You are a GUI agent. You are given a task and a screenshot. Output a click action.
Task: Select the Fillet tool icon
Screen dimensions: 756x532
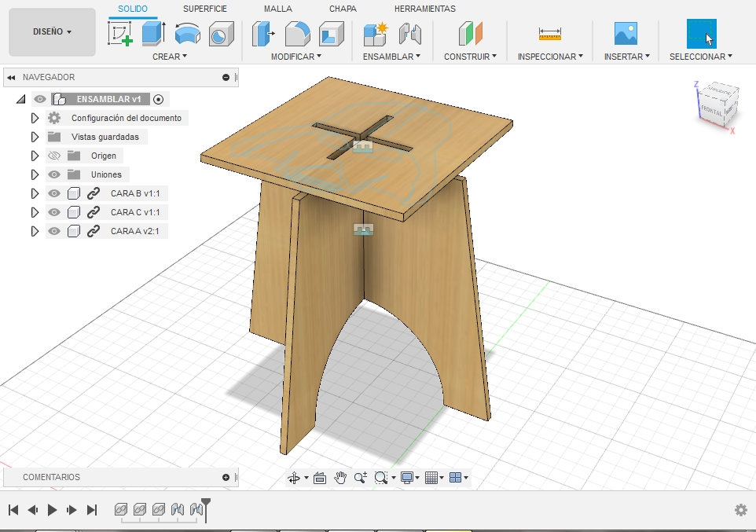click(x=296, y=34)
